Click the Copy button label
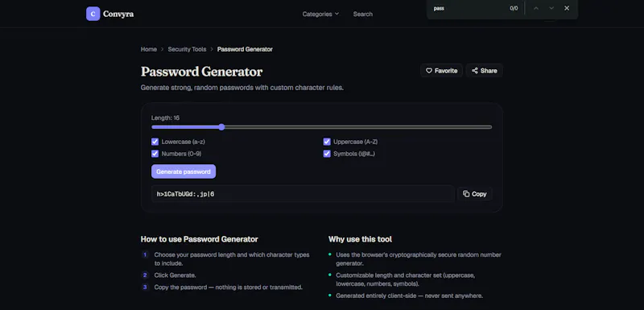This screenshot has width=644, height=310. click(479, 194)
